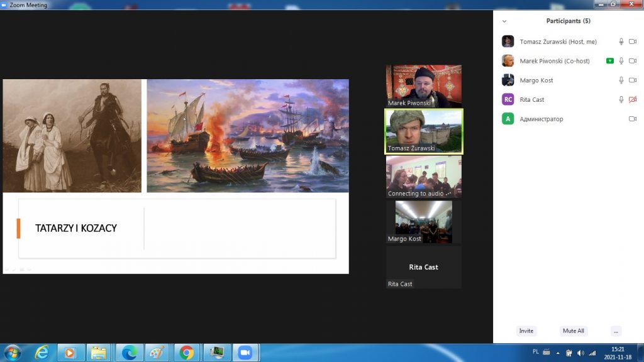The height and width of the screenshot is (362, 644).
Task: Open the more options (...) menu in Participants
Action: pos(616,331)
